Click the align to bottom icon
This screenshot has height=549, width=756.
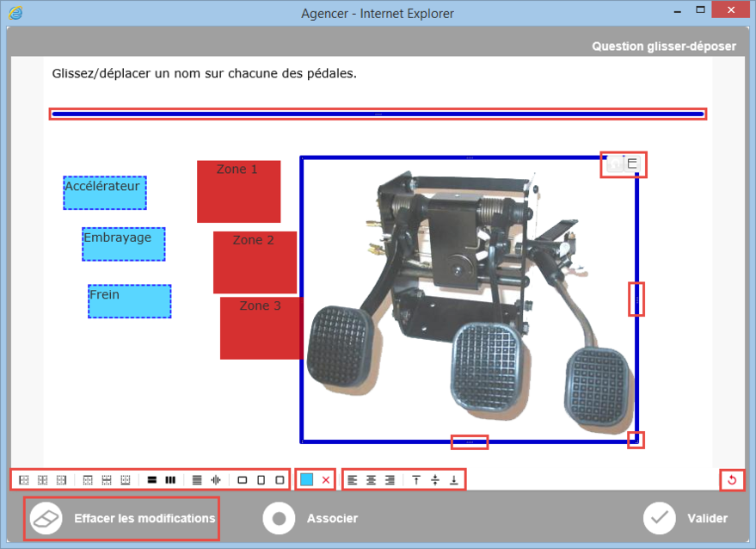(x=454, y=480)
